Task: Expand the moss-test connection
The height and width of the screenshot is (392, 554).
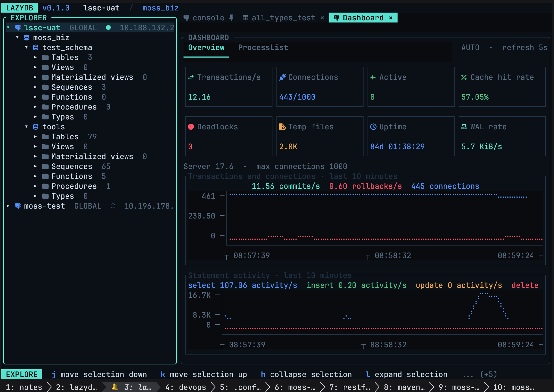Action: point(8,206)
